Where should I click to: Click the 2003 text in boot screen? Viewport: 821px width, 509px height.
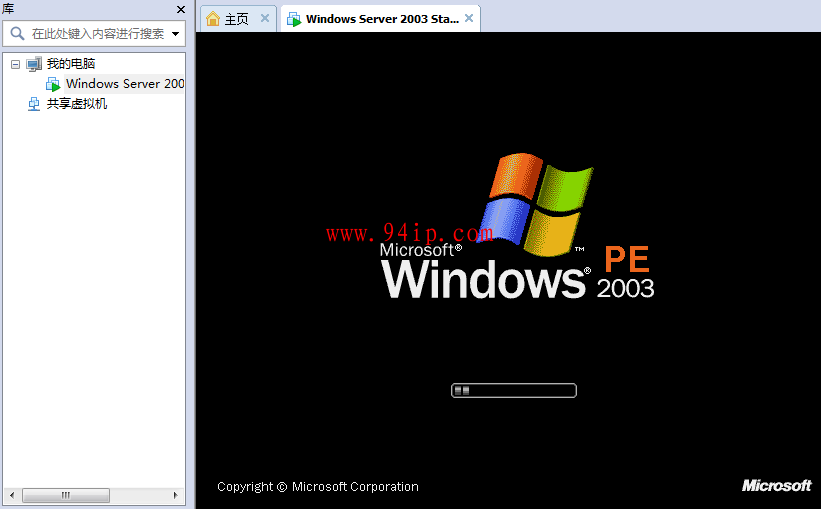pos(625,289)
